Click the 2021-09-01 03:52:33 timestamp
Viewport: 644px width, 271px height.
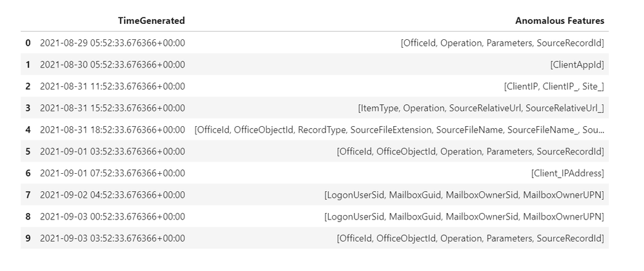pyautogui.click(x=112, y=152)
